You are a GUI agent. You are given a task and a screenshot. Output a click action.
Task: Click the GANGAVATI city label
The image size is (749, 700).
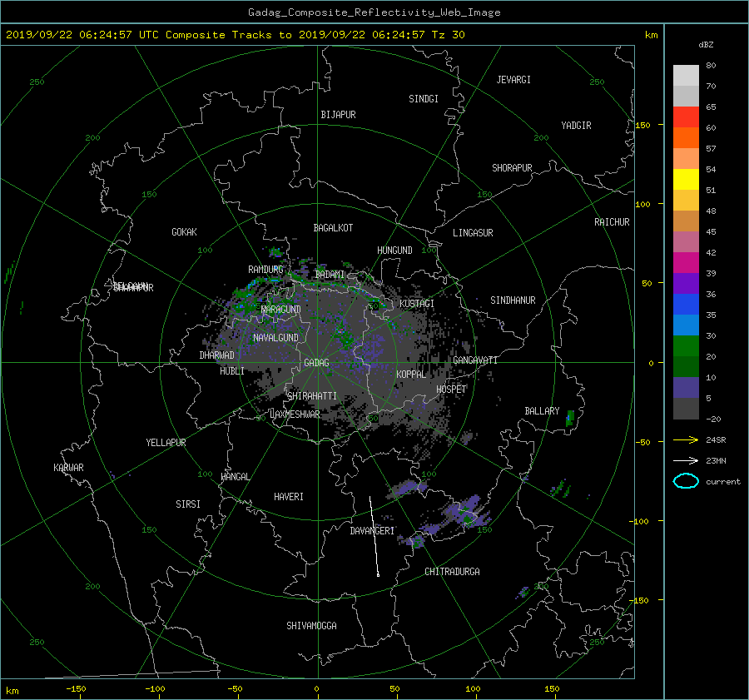click(475, 360)
